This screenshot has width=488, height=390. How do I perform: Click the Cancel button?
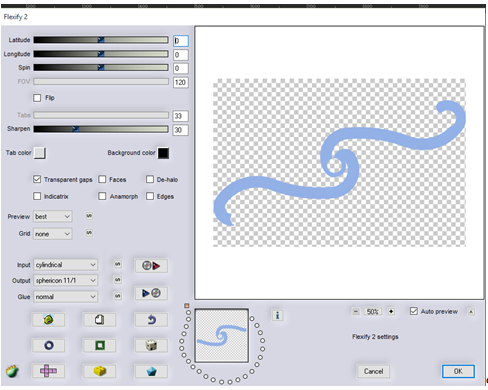point(373,371)
